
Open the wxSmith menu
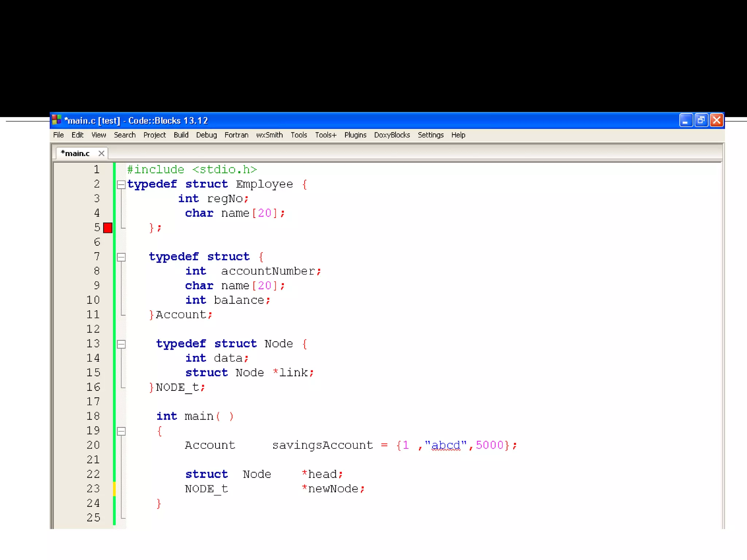[269, 135]
